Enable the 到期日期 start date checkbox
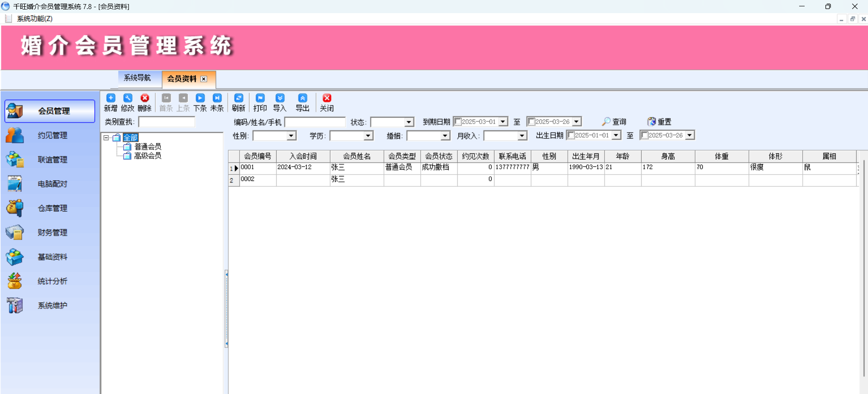The image size is (868, 394). pos(458,122)
